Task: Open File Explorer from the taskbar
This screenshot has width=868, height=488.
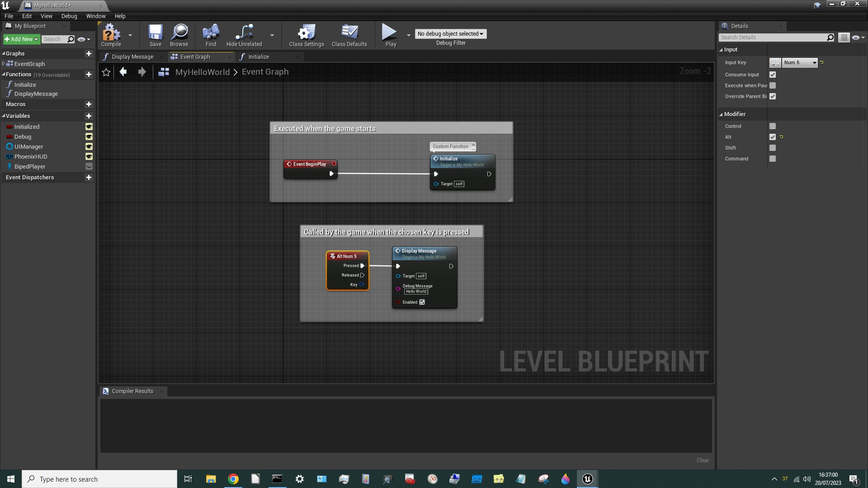Action: click(x=211, y=479)
